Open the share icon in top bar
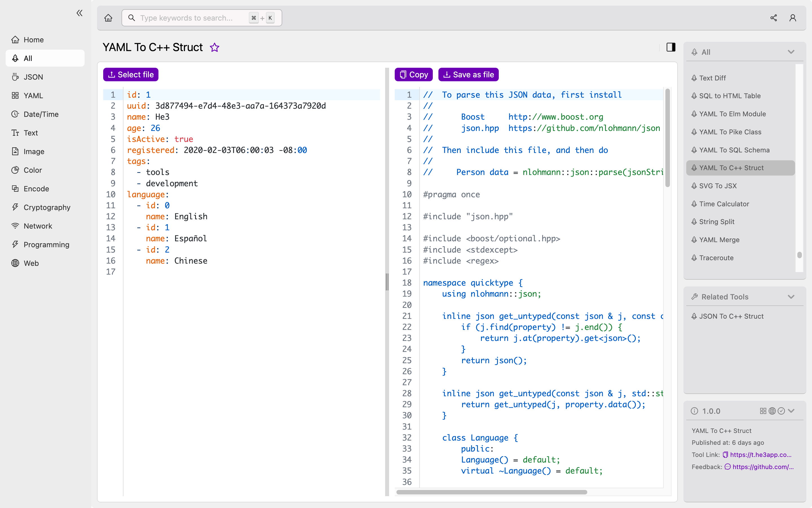 point(773,18)
